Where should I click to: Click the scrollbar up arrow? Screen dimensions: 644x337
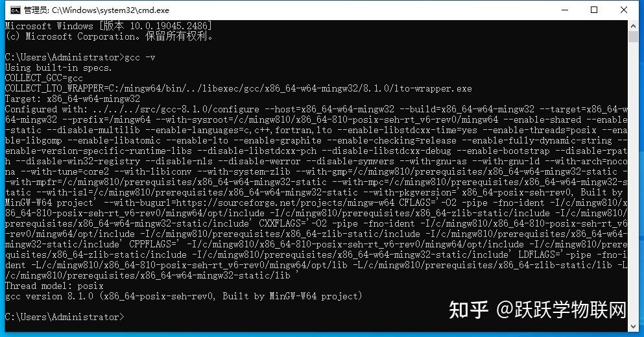point(633,25)
